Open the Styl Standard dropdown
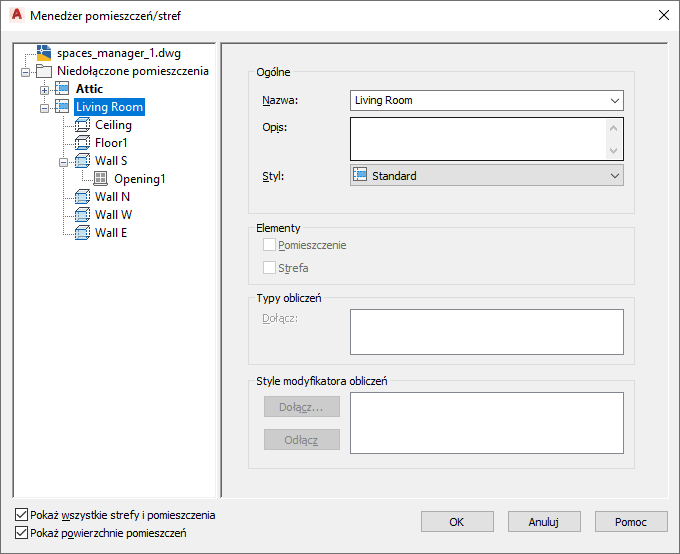The width and height of the screenshot is (680, 554). [x=487, y=175]
